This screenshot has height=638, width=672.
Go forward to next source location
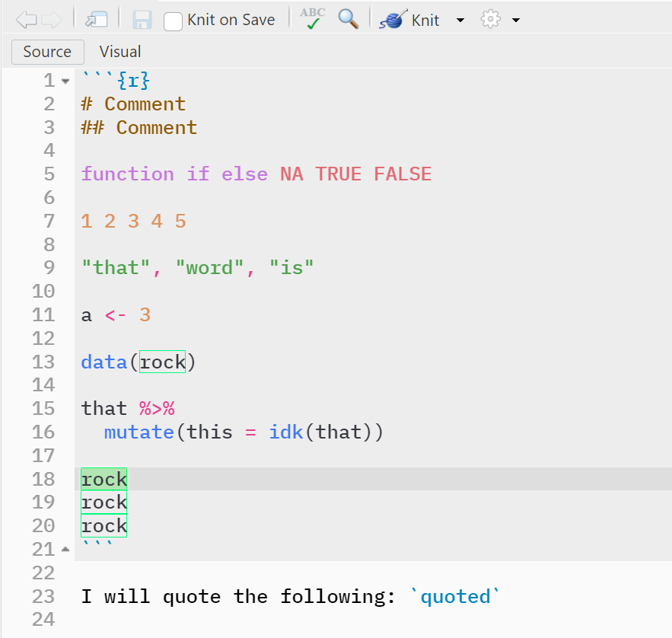coord(53,20)
